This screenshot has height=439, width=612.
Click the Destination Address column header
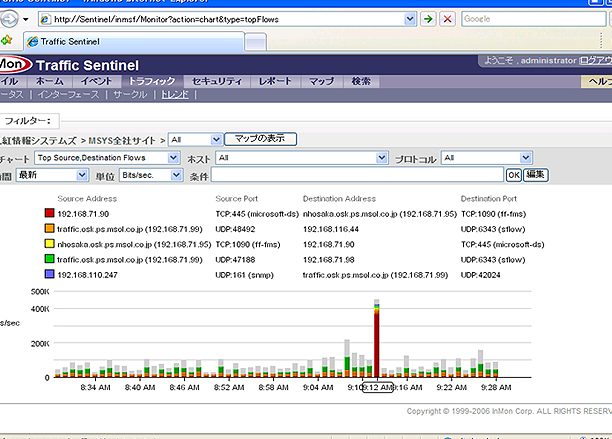(339, 199)
